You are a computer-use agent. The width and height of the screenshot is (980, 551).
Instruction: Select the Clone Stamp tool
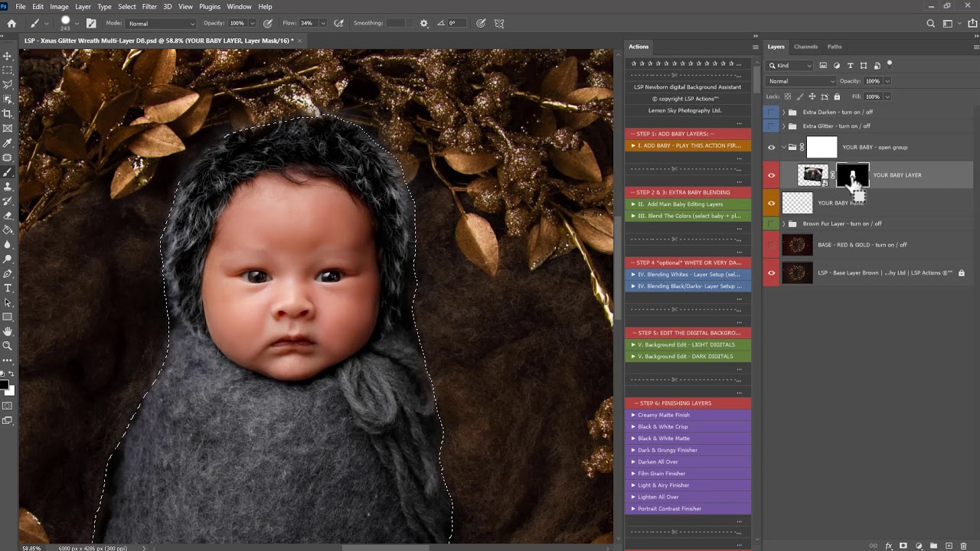[x=8, y=187]
